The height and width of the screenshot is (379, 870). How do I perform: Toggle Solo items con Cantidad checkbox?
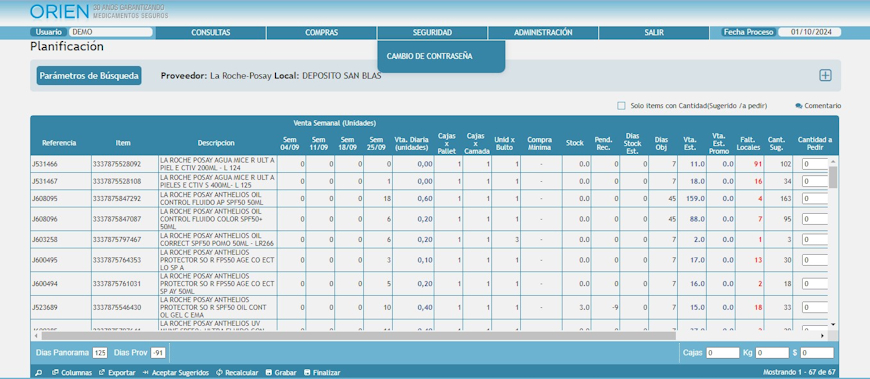[621, 105]
